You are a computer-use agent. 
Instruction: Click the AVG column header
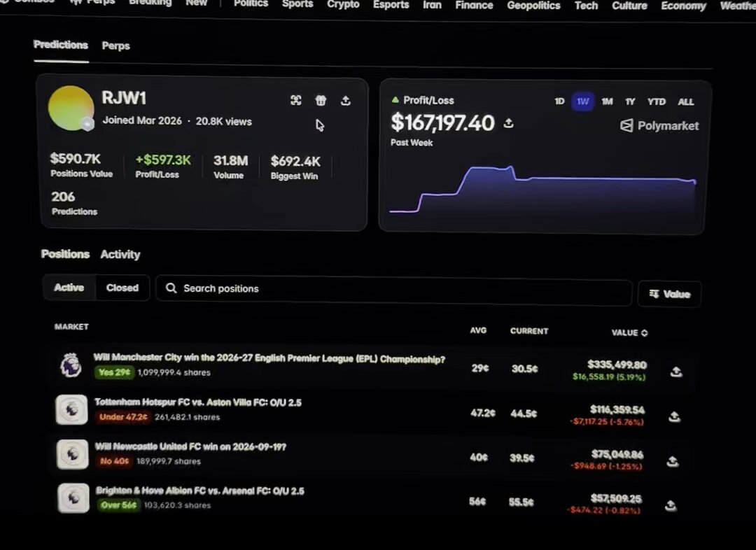coord(478,330)
